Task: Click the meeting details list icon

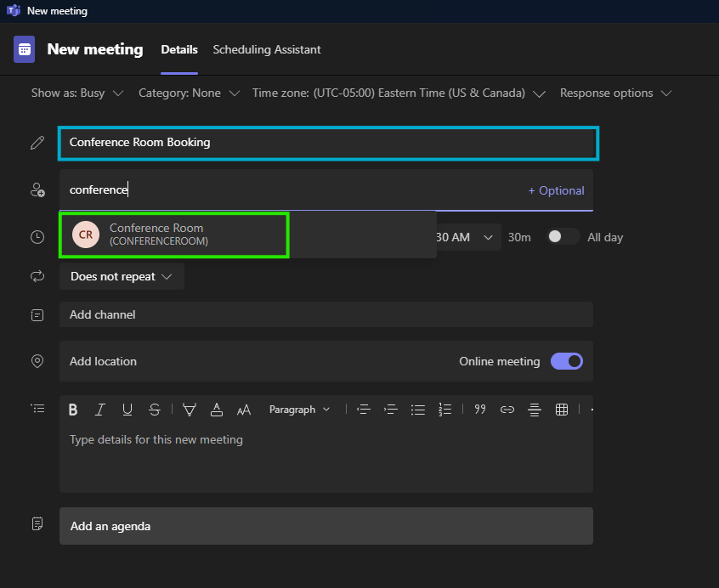Action: click(x=37, y=409)
